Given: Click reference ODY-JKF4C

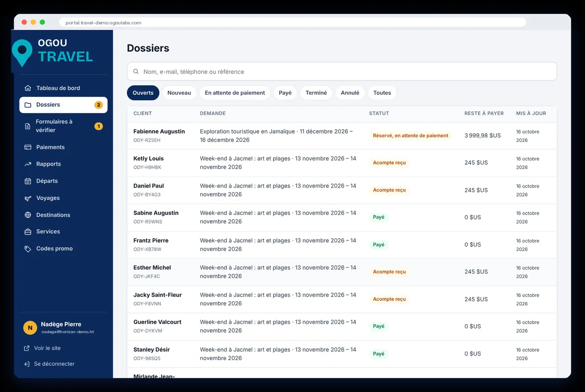Looking at the screenshot, I should [147, 276].
